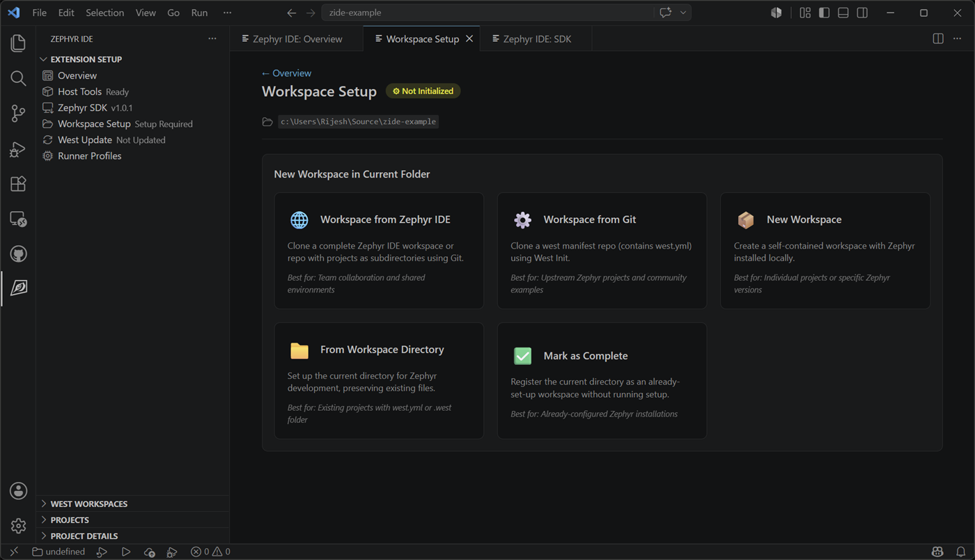Screen dimensions: 975x560
Task: Open Remote Explorer icon in activity bar
Action: point(19,219)
